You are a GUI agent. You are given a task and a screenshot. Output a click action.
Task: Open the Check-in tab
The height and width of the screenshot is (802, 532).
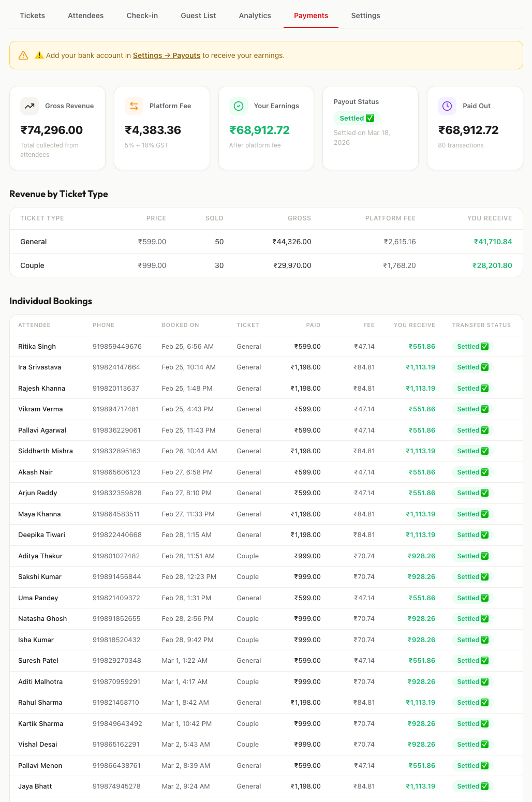click(x=142, y=16)
